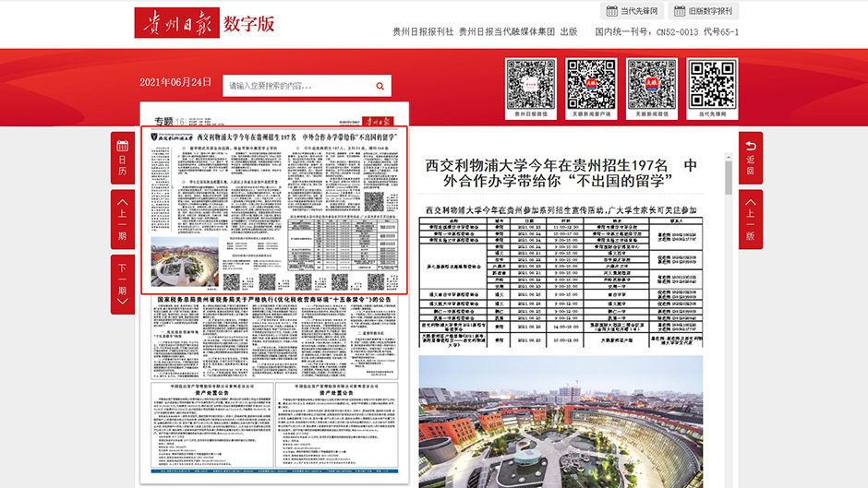868x488 pixels.
Task: Click the 贵州日报微信 QR code
Action: 531,89
